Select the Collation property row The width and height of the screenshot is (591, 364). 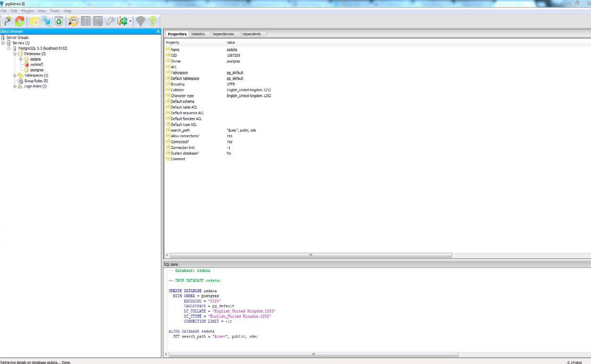[177, 90]
